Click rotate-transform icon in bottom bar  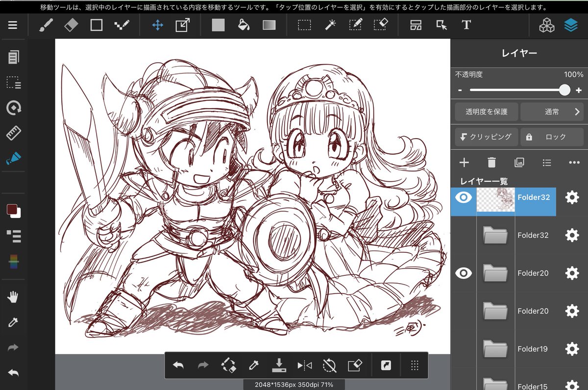click(229, 365)
